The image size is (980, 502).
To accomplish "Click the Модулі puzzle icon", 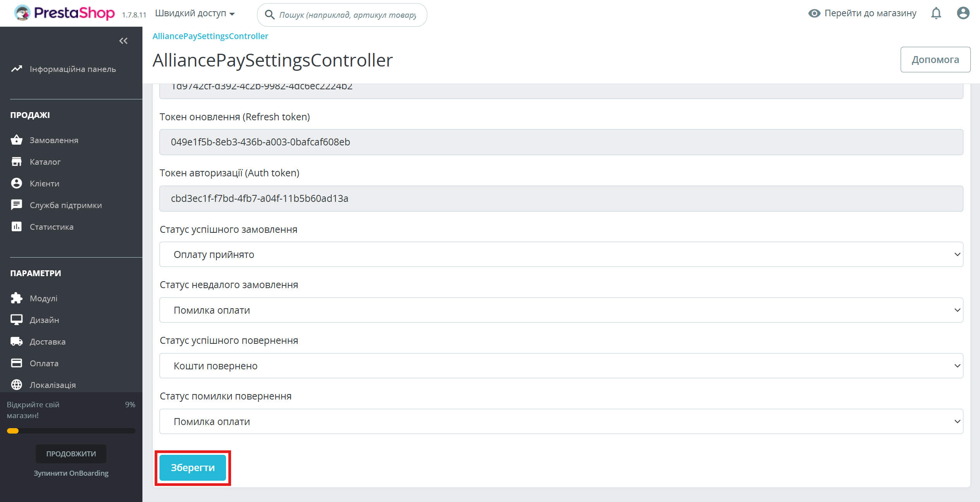I will tap(16, 298).
